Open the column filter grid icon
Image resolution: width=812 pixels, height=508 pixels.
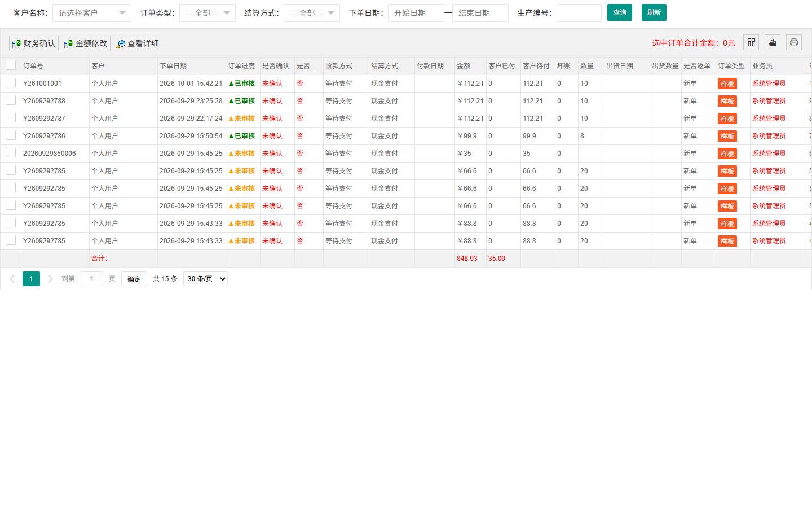751,42
